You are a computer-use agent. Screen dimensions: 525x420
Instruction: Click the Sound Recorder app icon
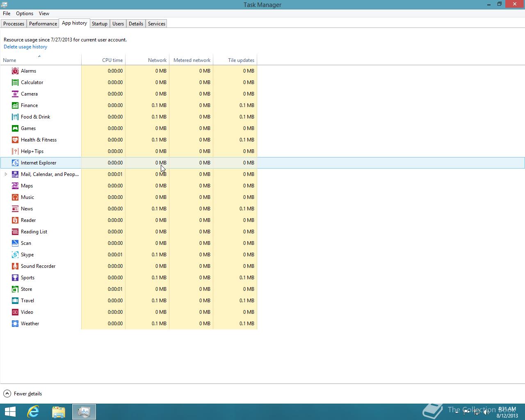(15, 266)
